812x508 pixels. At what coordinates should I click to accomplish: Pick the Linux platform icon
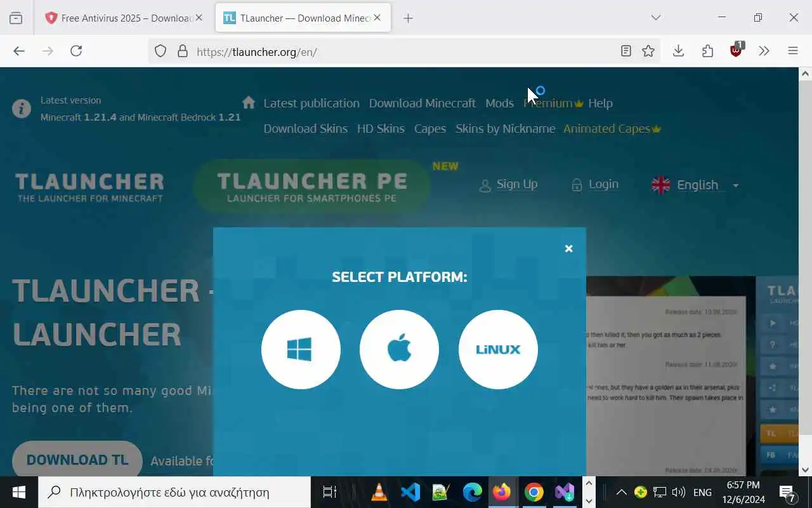tap(498, 349)
